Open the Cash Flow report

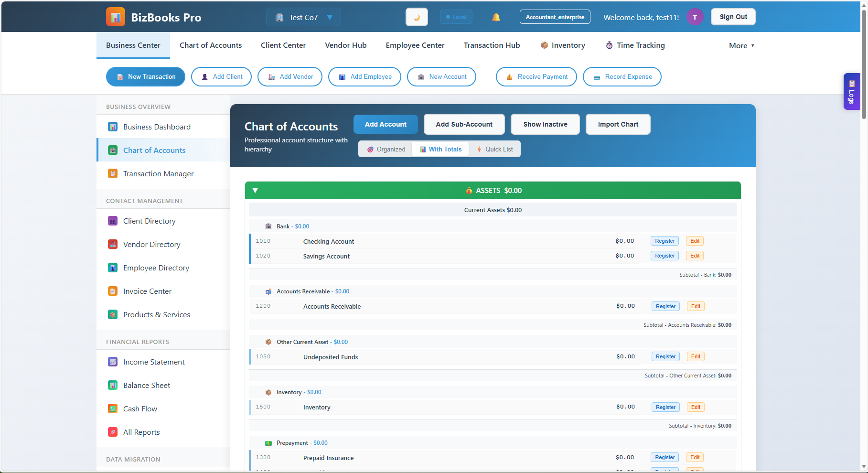(140, 408)
